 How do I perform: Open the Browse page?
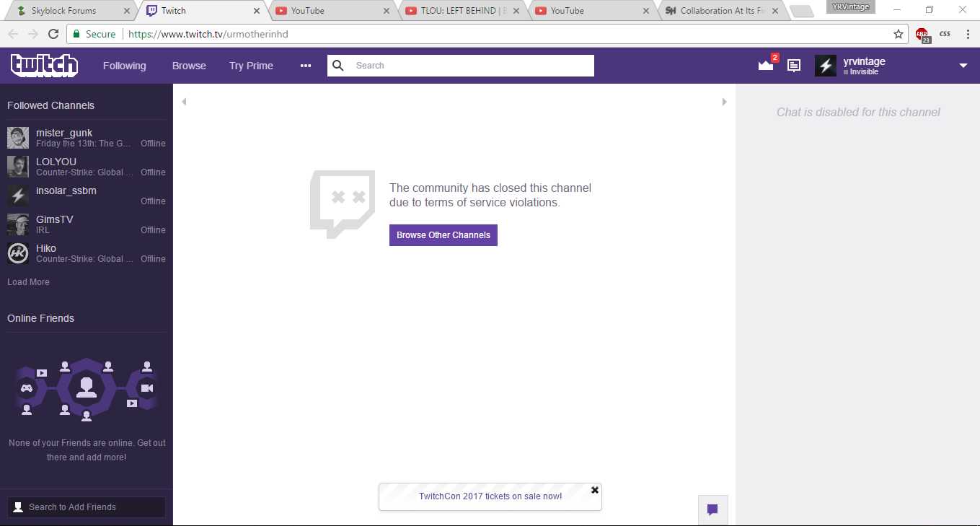pyautogui.click(x=189, y=66)
